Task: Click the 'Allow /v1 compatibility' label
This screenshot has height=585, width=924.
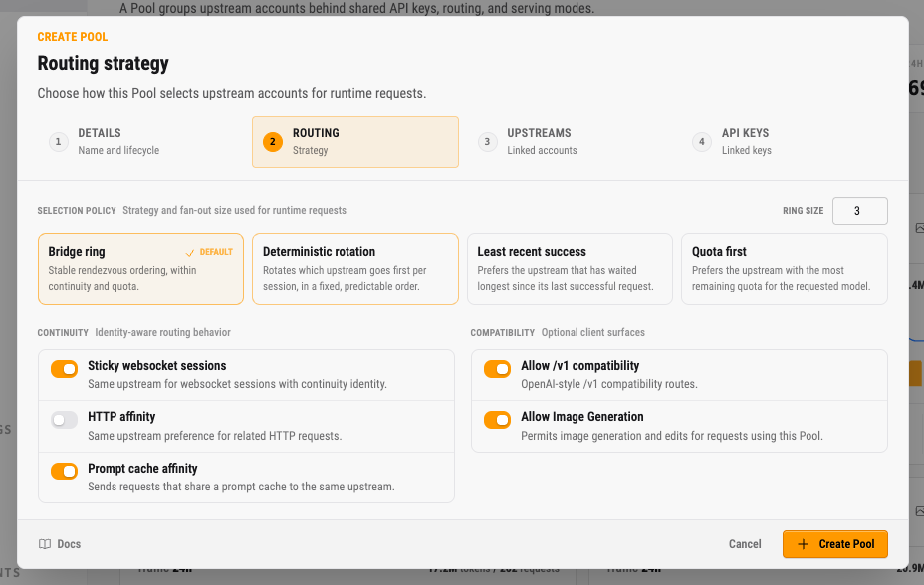Action: tap(579, 365)
